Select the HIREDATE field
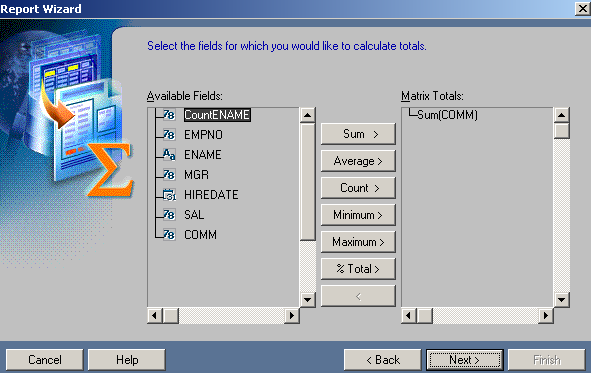 pos(211,195)
